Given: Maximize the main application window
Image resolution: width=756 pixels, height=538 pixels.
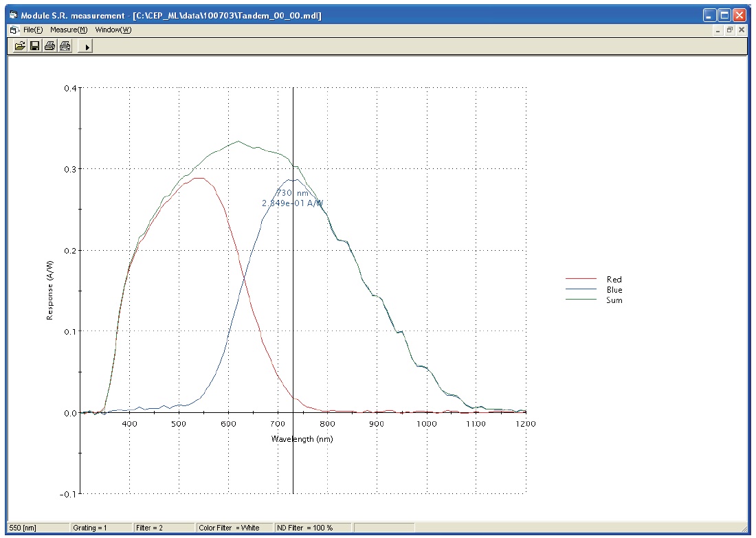Looking at the screenshot, I should click(x=724, y=15).
